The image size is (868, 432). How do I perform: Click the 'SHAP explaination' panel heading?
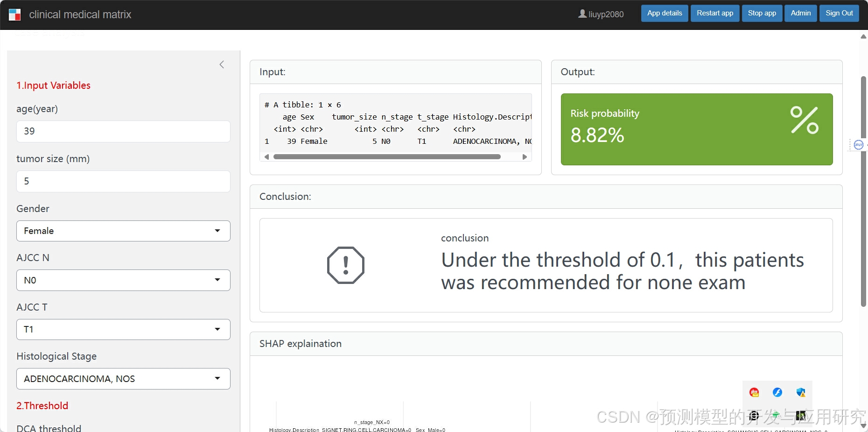pos(301,344)
